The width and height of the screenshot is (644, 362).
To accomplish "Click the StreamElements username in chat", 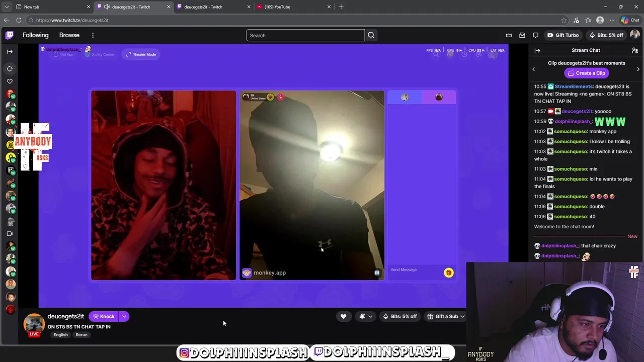I will (574, 86).
